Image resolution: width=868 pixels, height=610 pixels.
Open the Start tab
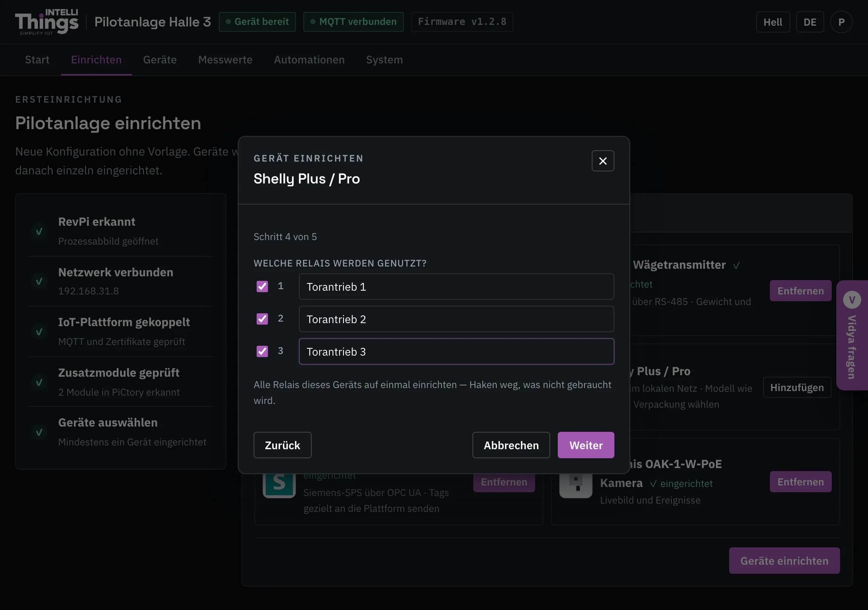tap(37, 60)
